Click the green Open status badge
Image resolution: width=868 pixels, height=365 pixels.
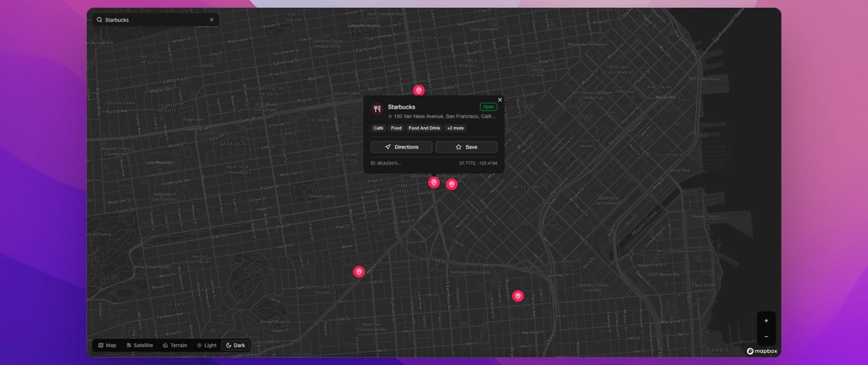pyautogui.click(x=488, y=107)
